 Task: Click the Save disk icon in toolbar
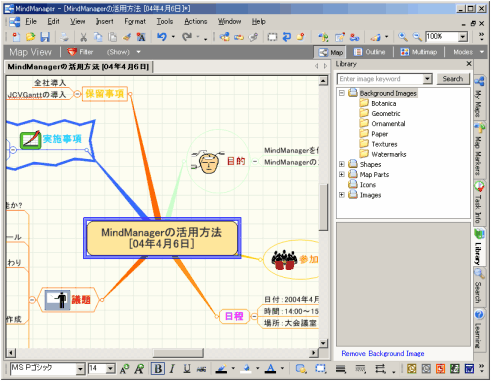tap(45, 37)
